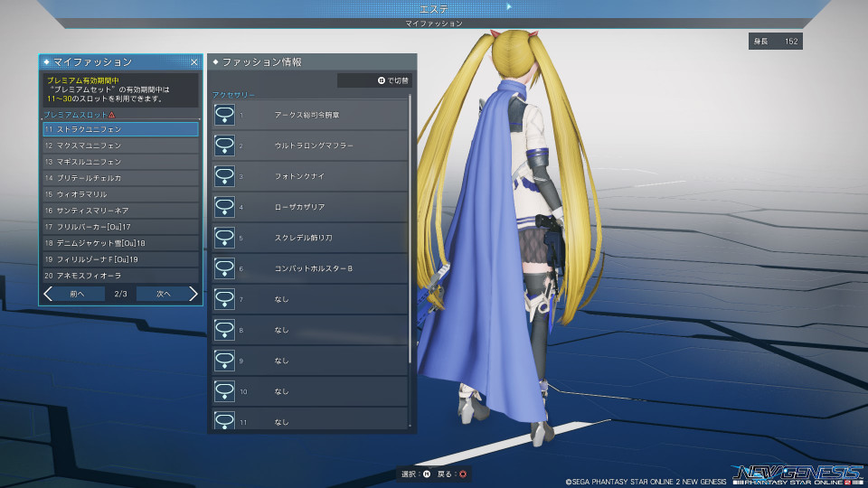This screenshot has width=868, height=488.
Task: Click the で切替 switch display button
Action: coord(374,80)
